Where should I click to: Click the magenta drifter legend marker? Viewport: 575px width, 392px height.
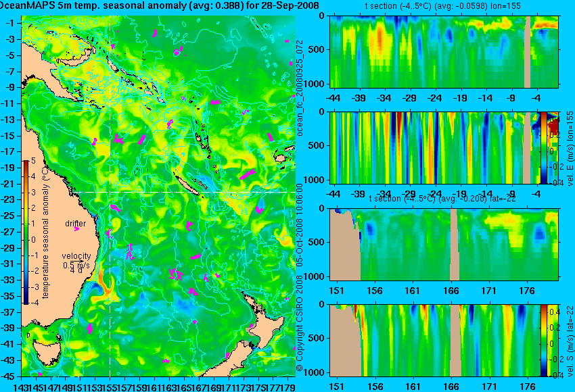point(76,229)
